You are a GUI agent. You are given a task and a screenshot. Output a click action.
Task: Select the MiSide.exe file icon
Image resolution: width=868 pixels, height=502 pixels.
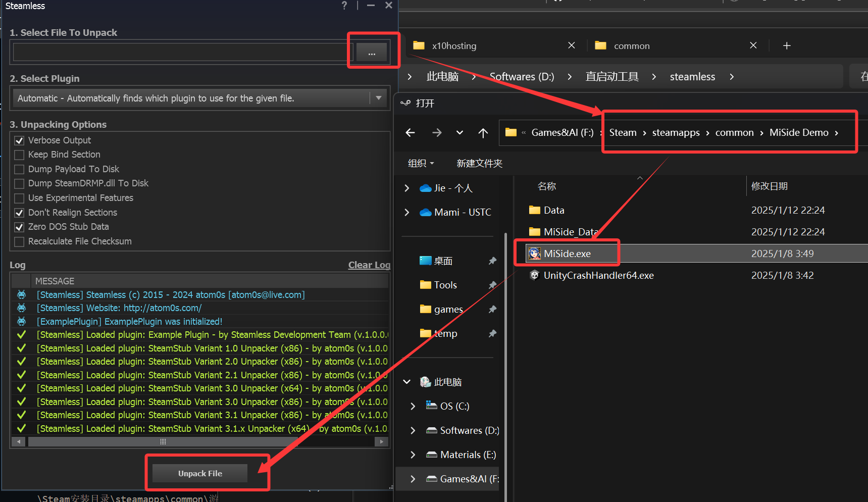tap(534, 254)
